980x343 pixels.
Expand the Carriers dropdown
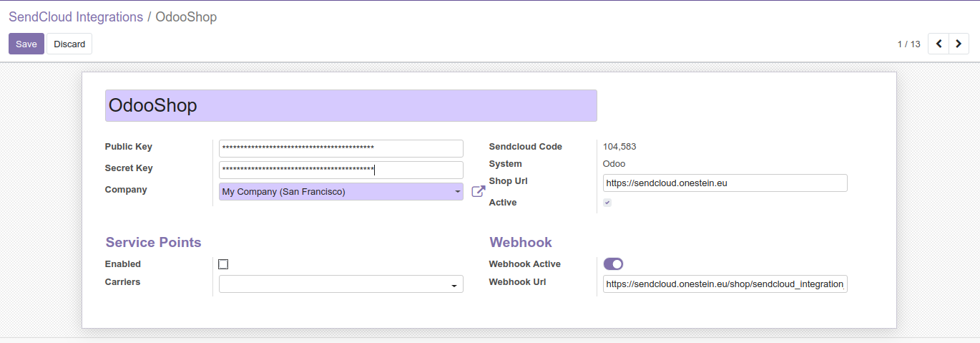341,284
